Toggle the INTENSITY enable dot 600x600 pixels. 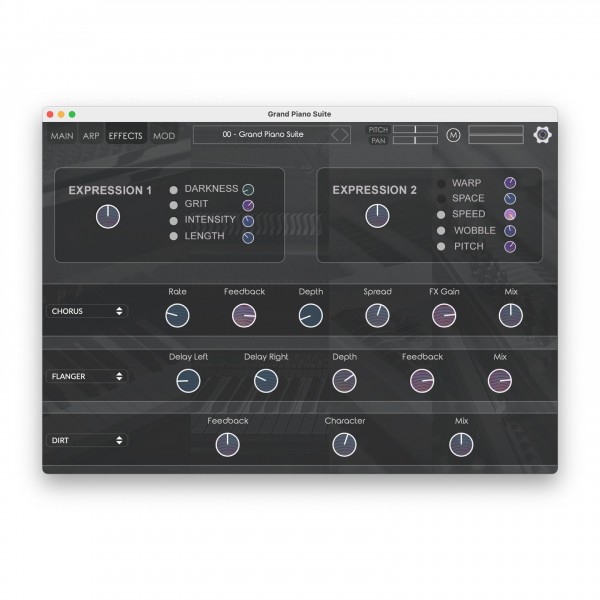point(174,221)
